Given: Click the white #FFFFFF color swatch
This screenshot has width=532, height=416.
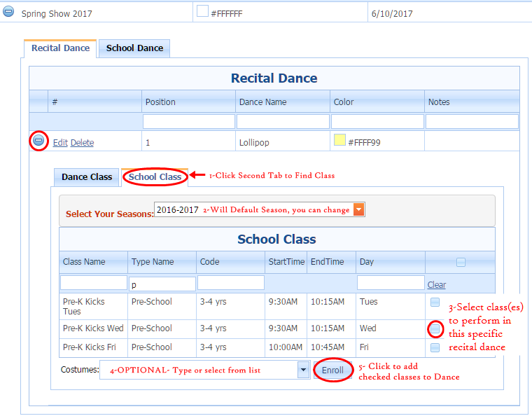Looking at the screenshot, I should [x=202, y=11].
